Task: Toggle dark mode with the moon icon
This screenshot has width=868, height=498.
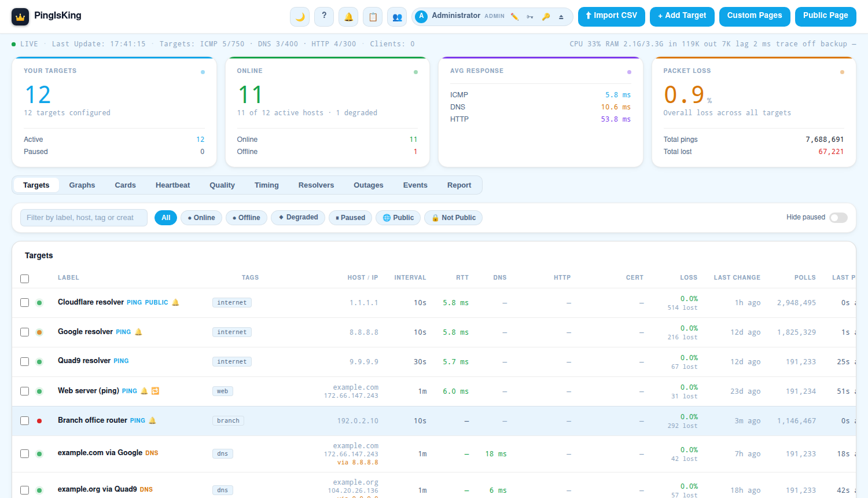Action: click(x=300, y=17)
